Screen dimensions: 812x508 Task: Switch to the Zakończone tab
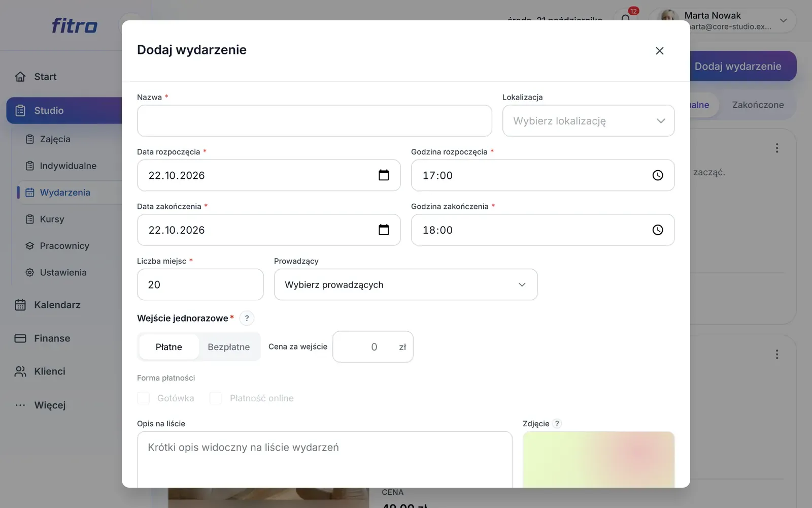[x=758, y=105]
